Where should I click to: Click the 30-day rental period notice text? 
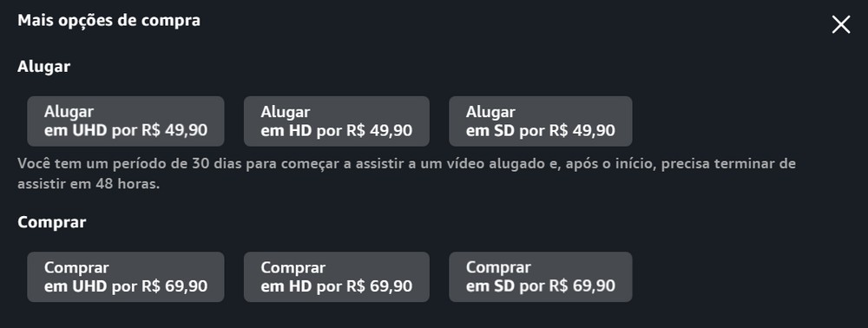406,174
